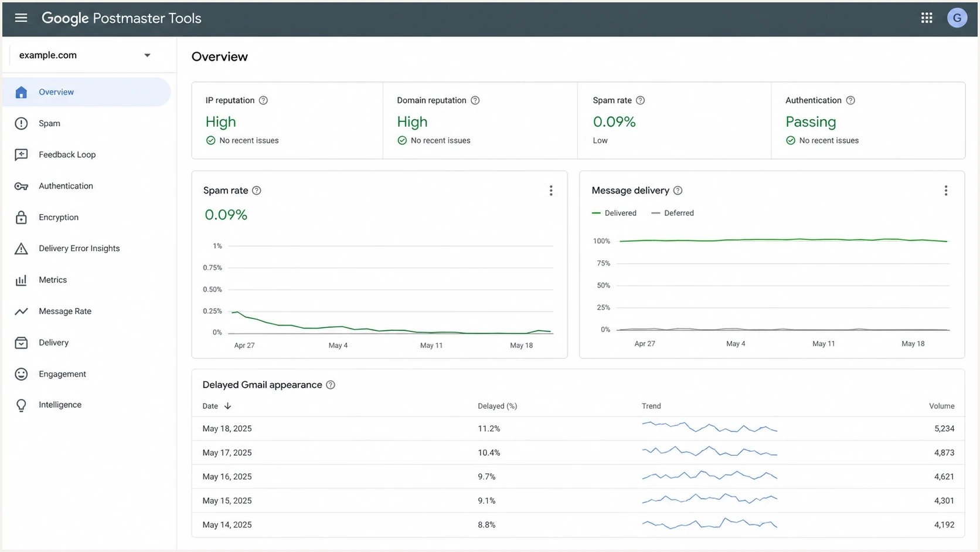The image size is (980, 552).
Task: Open the G account avatar
Action: pos(957,18)
